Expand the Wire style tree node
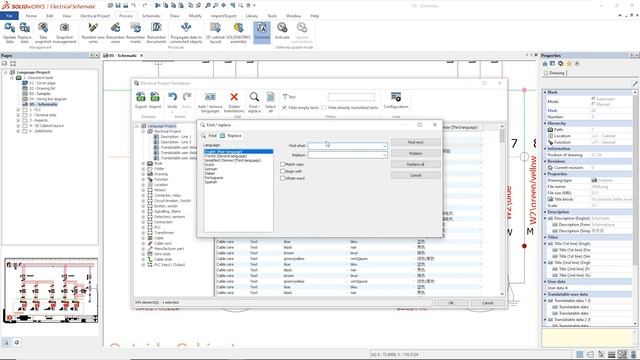 coord(143,254)
